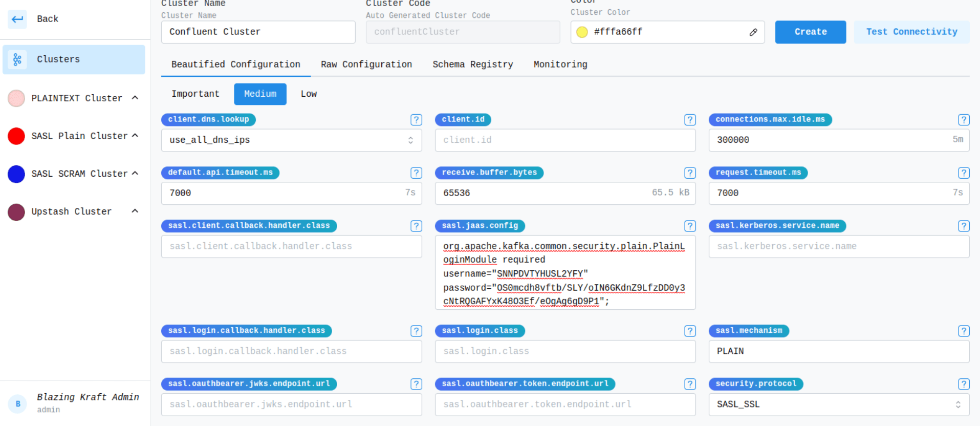Click the Auto Generated Cluster Code field

[463, 32]
